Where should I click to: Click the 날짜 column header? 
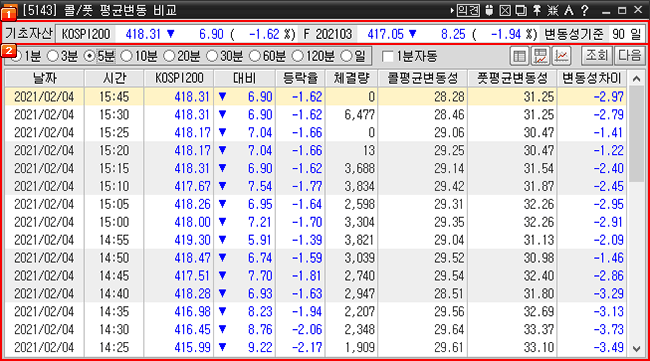pyautogui.click(x=44, y=78)
